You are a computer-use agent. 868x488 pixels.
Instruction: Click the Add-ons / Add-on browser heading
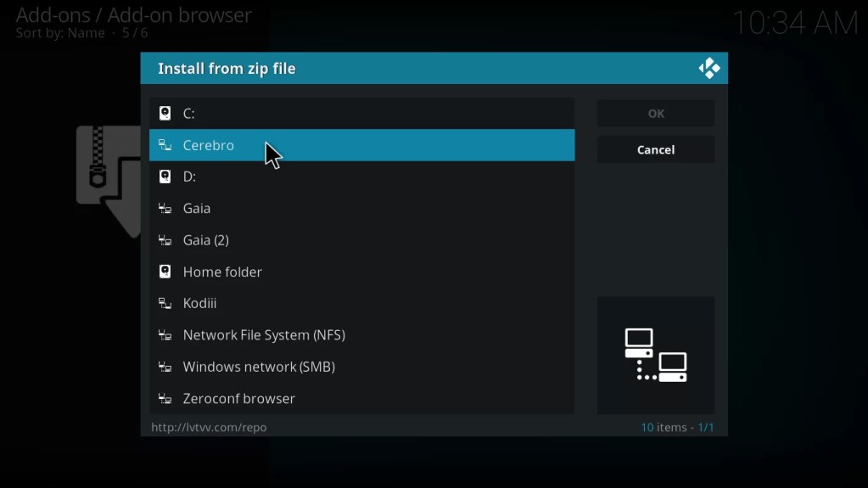coord(133,15)
